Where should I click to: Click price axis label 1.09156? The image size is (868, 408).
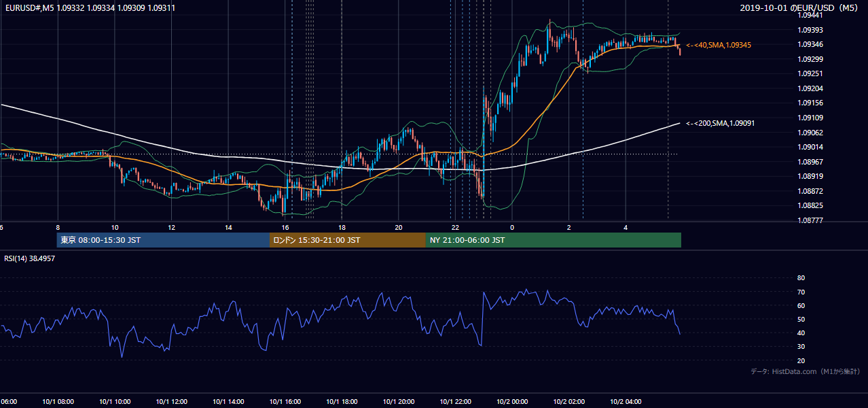[x=810, y=103]
